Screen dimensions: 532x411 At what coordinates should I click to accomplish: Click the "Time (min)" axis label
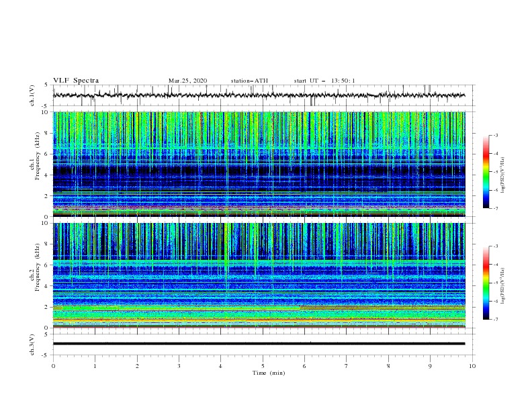click(269, 373)
